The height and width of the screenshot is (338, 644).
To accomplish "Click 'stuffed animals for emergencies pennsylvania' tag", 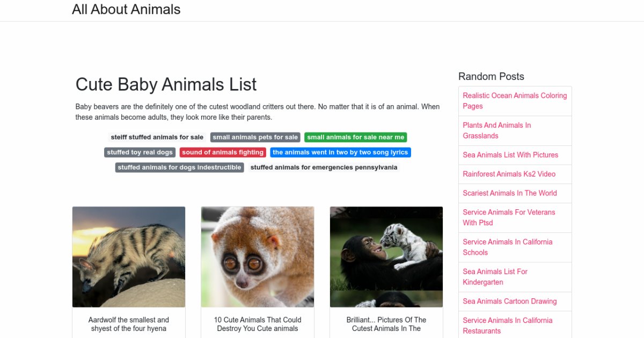I will point(324,167).
